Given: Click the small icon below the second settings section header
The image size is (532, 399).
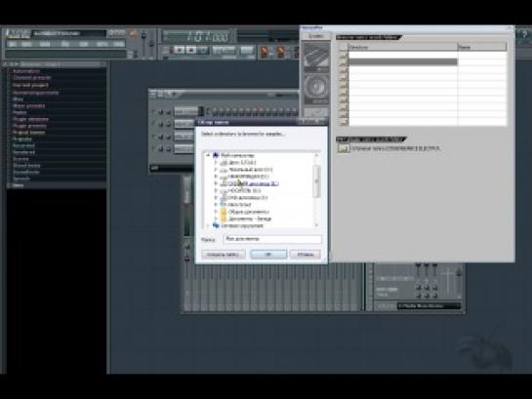Looking at the screenshot, I should point(344,148).
